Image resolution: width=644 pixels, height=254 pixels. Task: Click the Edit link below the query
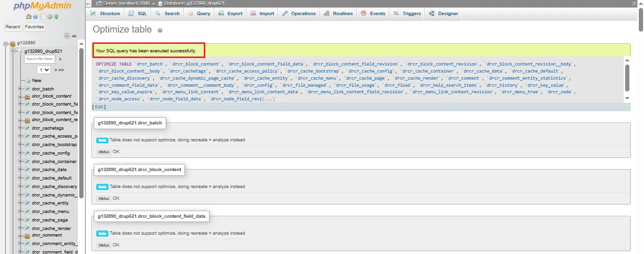99,107
